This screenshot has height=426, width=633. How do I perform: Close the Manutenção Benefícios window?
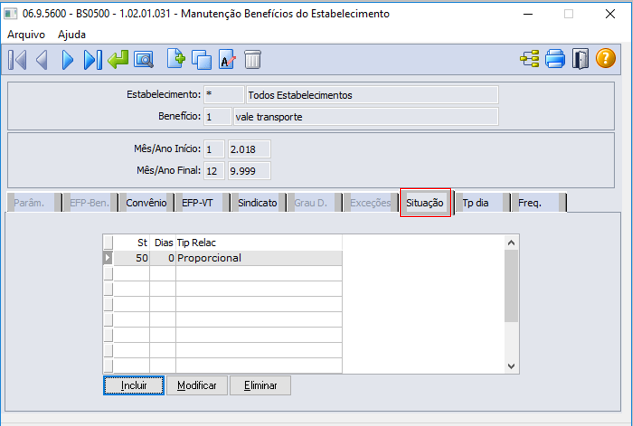coord(610,14)
